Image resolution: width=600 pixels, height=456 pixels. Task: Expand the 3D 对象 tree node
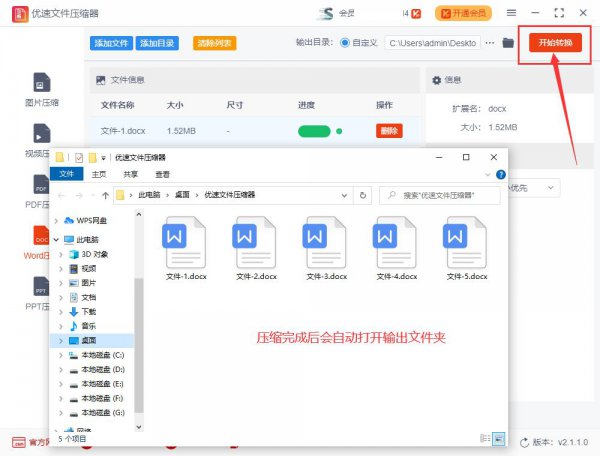point(61,254)
